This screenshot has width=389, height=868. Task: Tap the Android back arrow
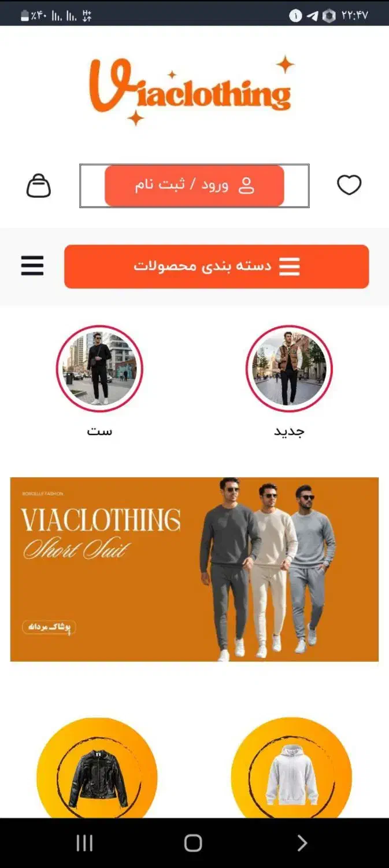tap(302, 843)
